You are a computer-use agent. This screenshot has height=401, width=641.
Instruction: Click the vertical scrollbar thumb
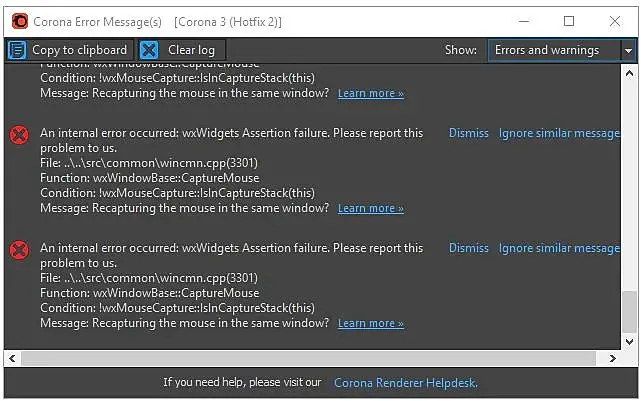pyautogui.click(x=628, y=312)
